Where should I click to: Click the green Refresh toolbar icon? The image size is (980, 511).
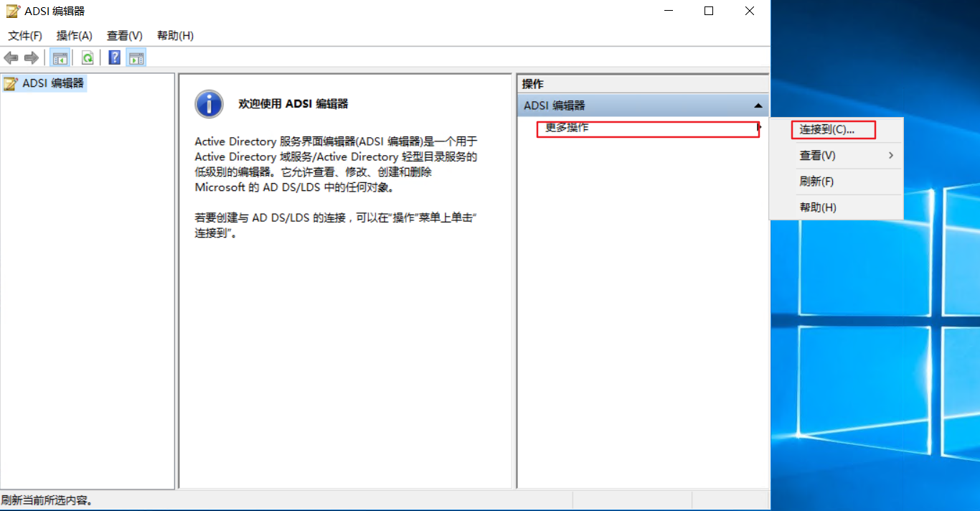coord(88,58)
